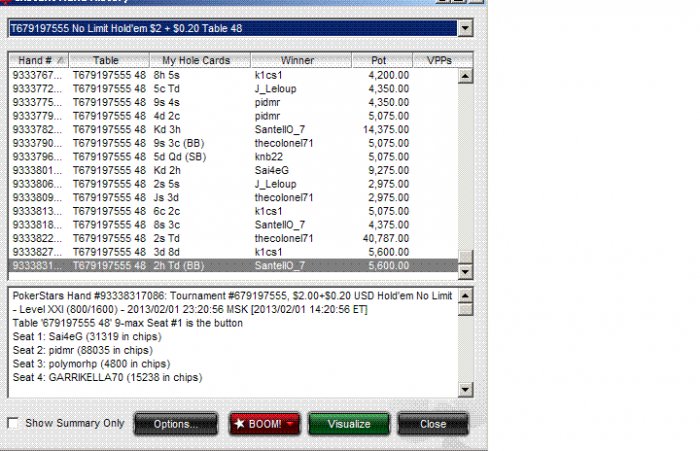Sort by My Hole Cards column header
The width and height of the screenshot is (700, 451).
click(x=200, y=60)
